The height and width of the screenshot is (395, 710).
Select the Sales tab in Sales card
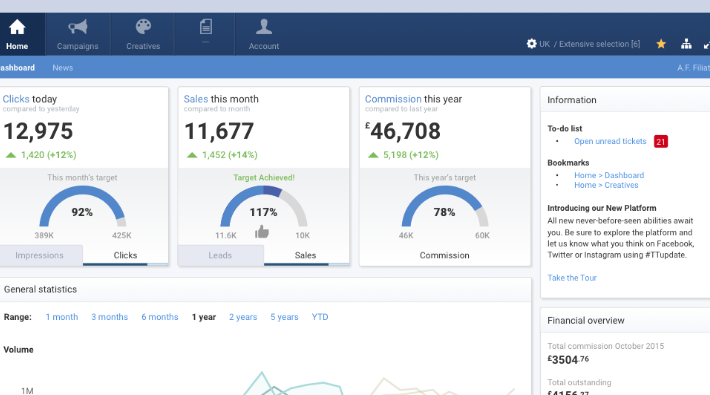point(306,255)
